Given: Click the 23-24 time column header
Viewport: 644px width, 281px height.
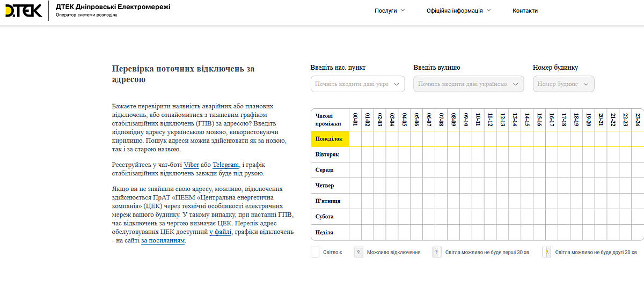Looking at the screenshot, I should (638, 120).
